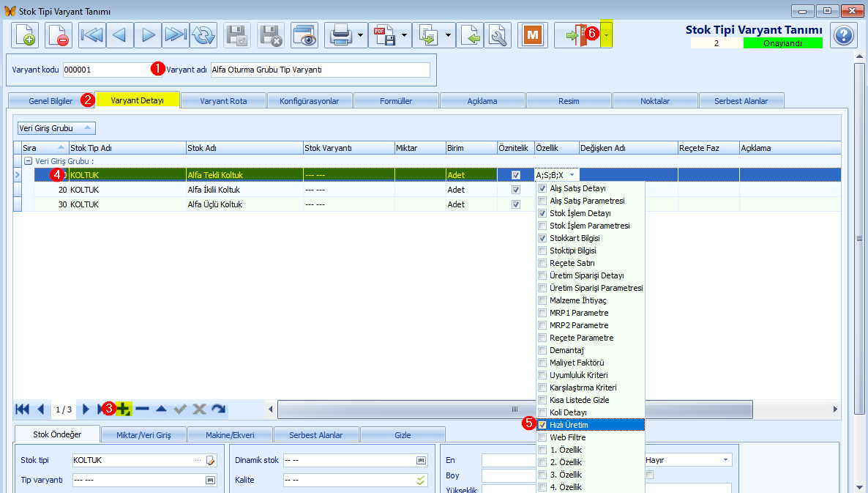Collapse the Veri Giriş Grubu group row
This screenshot has width=868, height=493.
tap(29, 161)
